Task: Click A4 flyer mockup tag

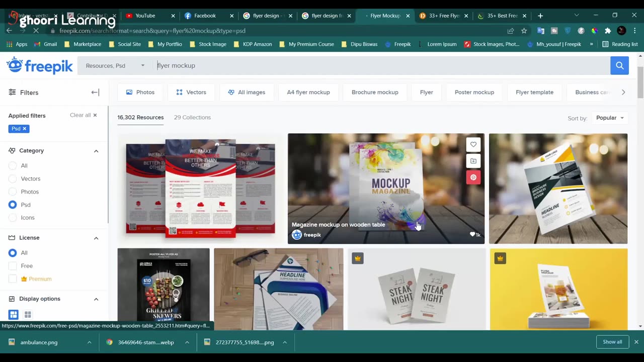Action: coord(308,93)
